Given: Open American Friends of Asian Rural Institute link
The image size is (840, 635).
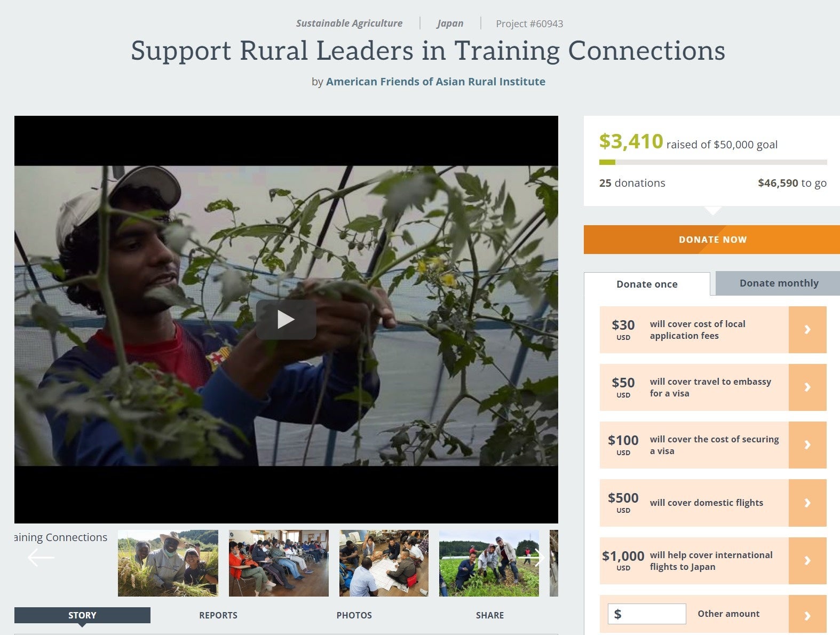Looking at the screenshot, I should click(435, 82).
